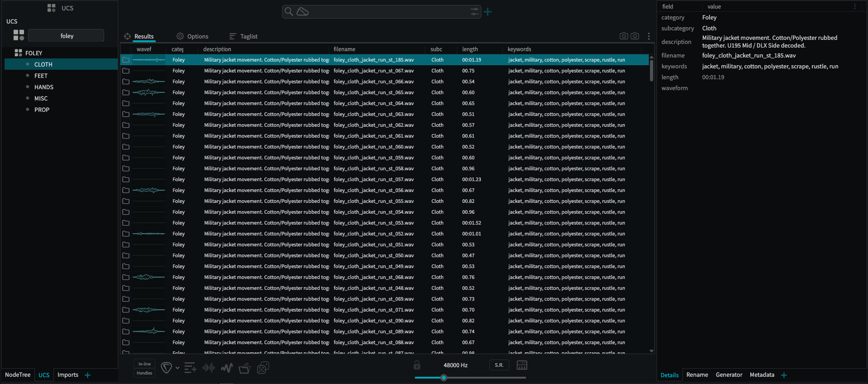Toggle the Handles button
This screenshot has width=868, height=384.
click(x=144, y=373)
